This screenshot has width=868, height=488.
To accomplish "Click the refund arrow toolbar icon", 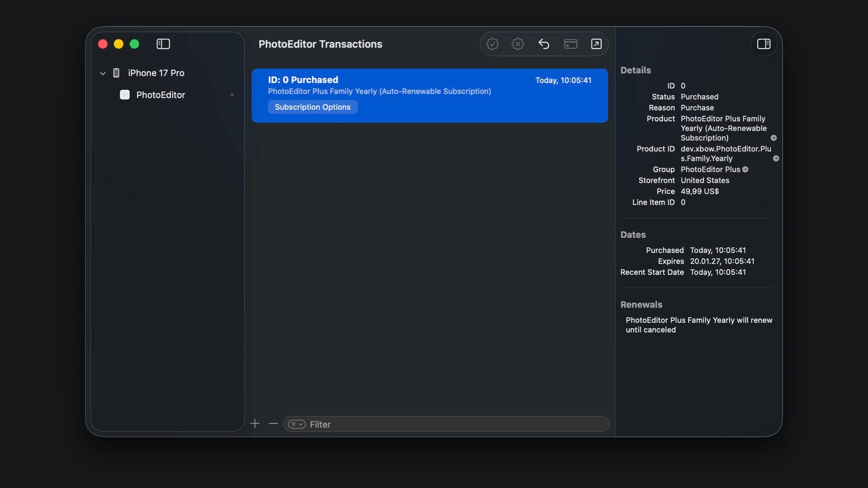I will [x=544, y=44].
